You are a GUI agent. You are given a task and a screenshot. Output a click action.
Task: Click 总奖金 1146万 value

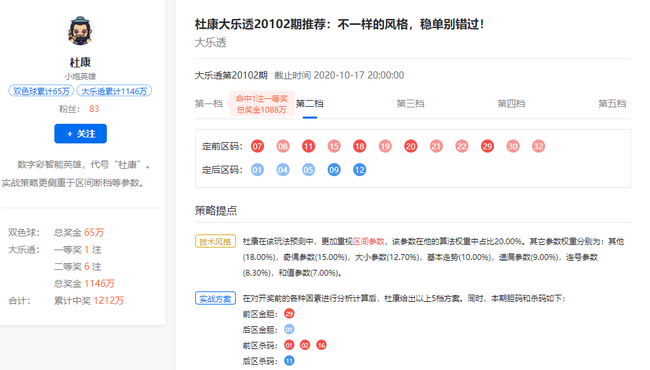click(99, 284)
